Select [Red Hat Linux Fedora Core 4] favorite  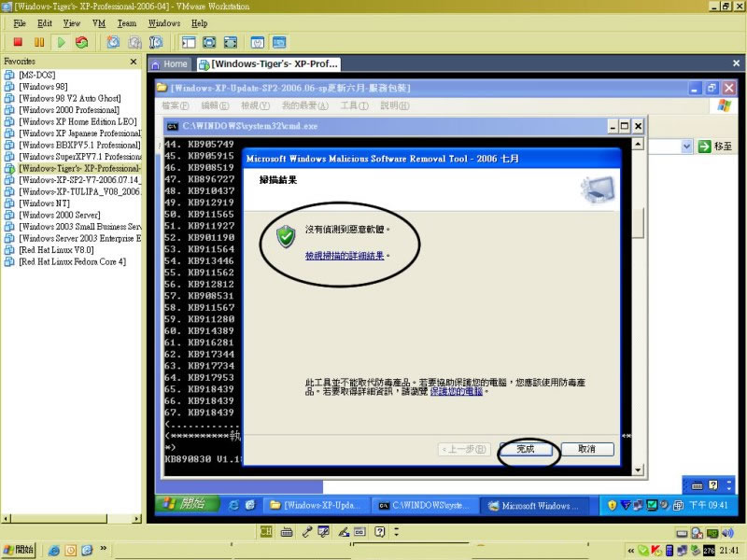point(73,261)
